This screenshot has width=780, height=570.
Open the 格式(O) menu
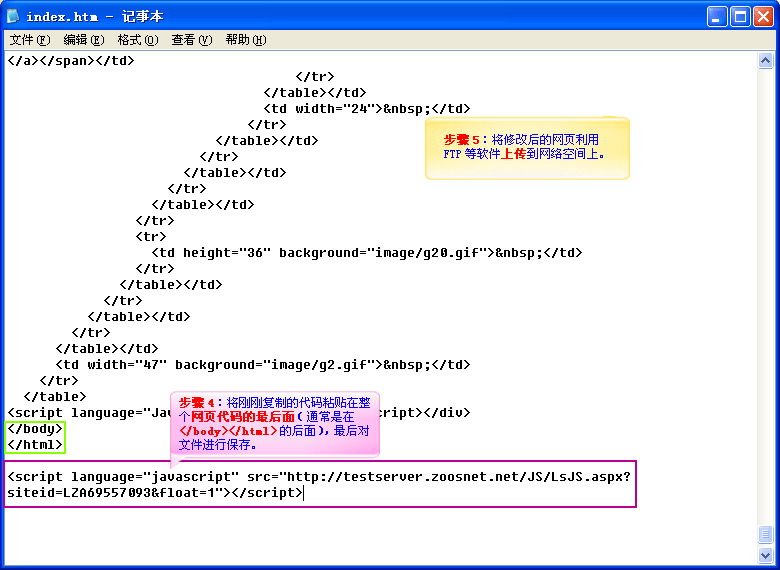click(x=137, y=40)
